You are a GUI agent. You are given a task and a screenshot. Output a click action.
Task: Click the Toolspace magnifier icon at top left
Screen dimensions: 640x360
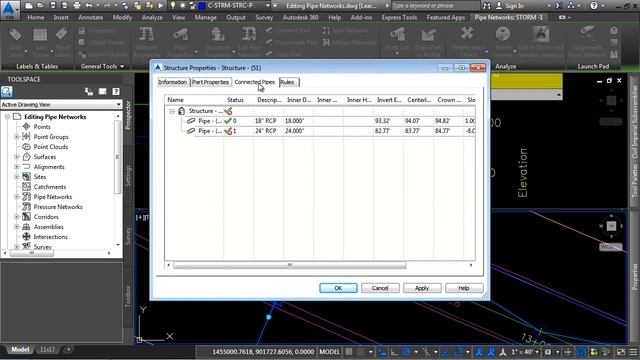tap(7, 91)
